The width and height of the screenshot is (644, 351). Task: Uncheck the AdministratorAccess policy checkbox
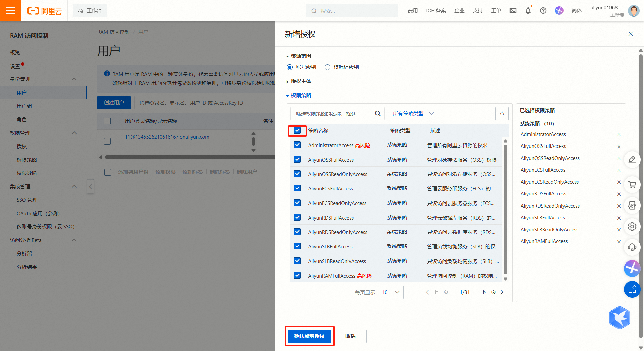[x=297, y=145]
